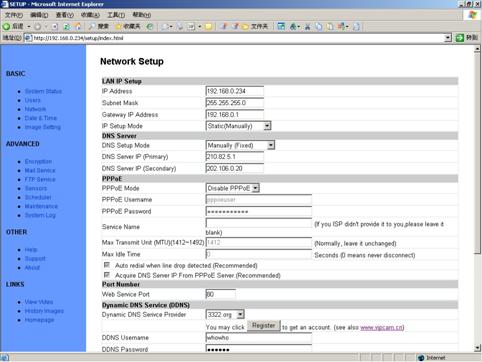Click the green Back arrow button
The image size is (482, 362).
tap(6, 26)
